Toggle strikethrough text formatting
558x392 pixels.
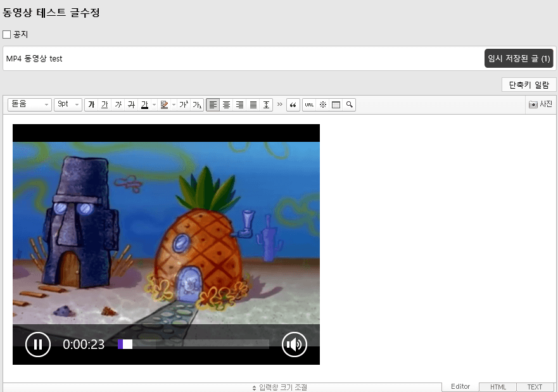[131, 104]
